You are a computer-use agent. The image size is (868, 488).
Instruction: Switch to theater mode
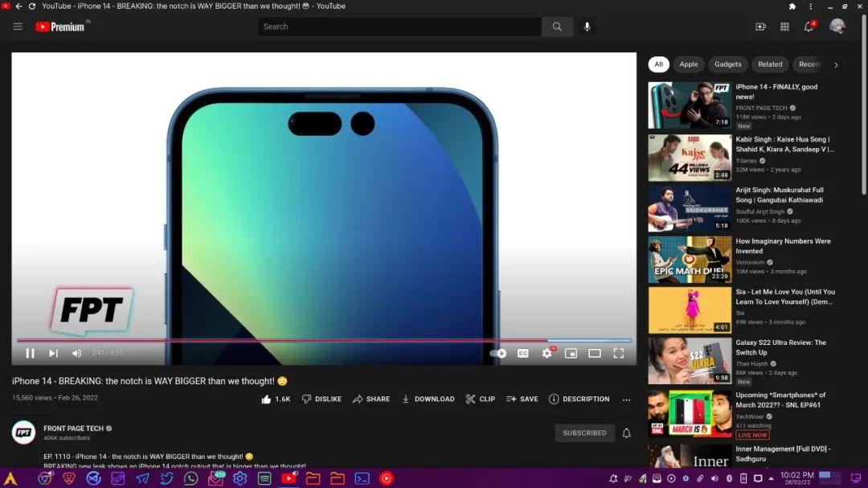point(595,353)
